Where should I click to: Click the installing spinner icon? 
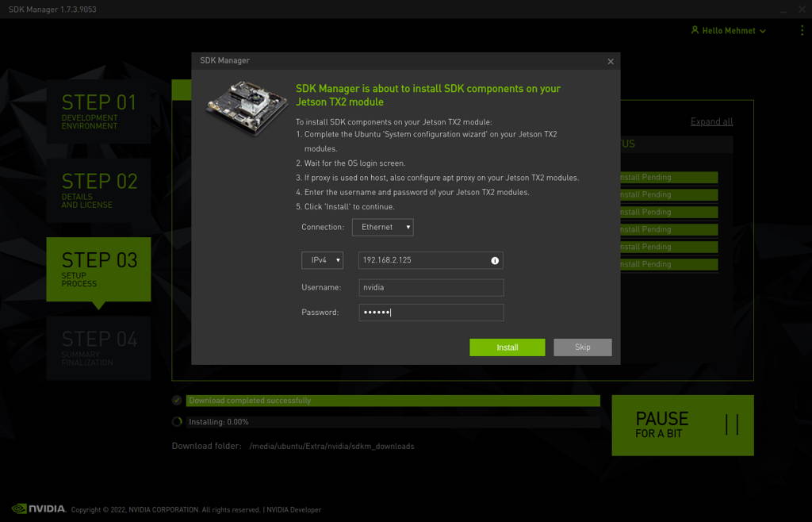tap(177, 421)
